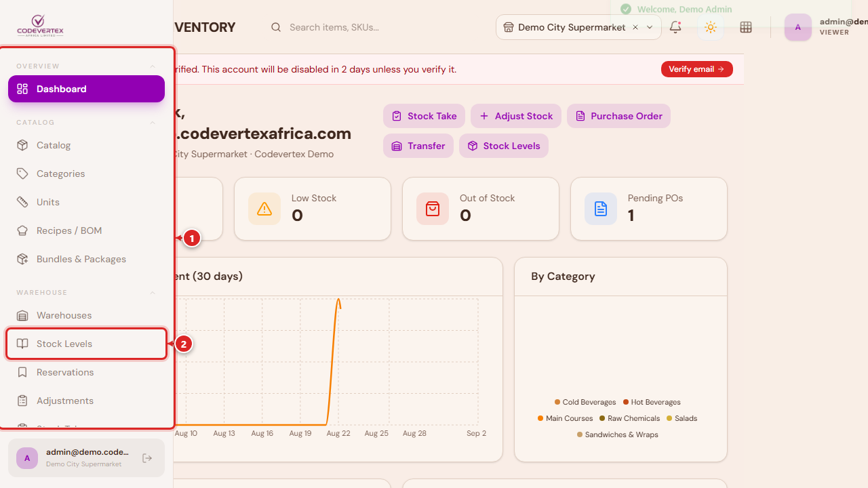Open the Demo City Supermarket dropdown
Viewport: 868px width, 488px height.
[578, 27]
